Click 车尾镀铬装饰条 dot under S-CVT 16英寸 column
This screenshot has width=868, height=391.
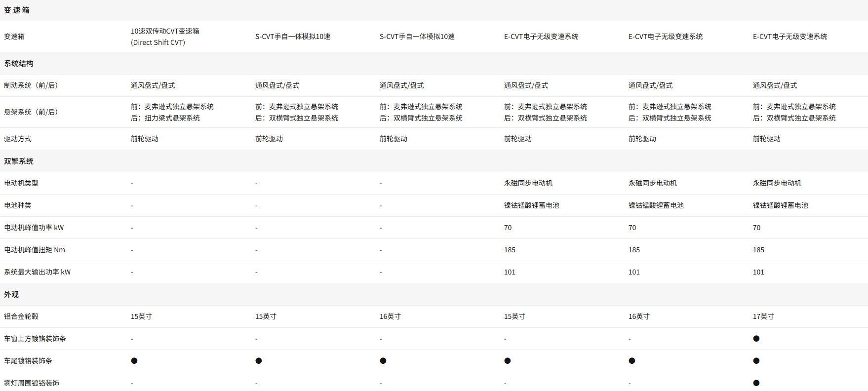click(x=383, y=361)
